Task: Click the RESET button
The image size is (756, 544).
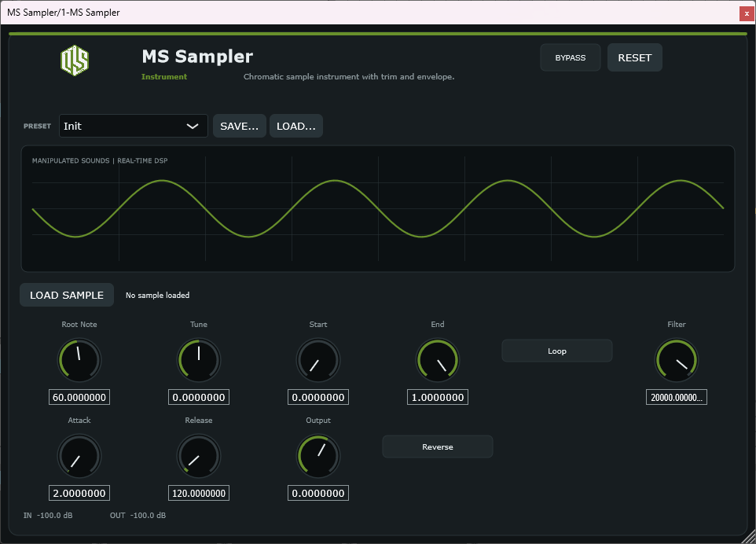Action: (x=634, y=57)
